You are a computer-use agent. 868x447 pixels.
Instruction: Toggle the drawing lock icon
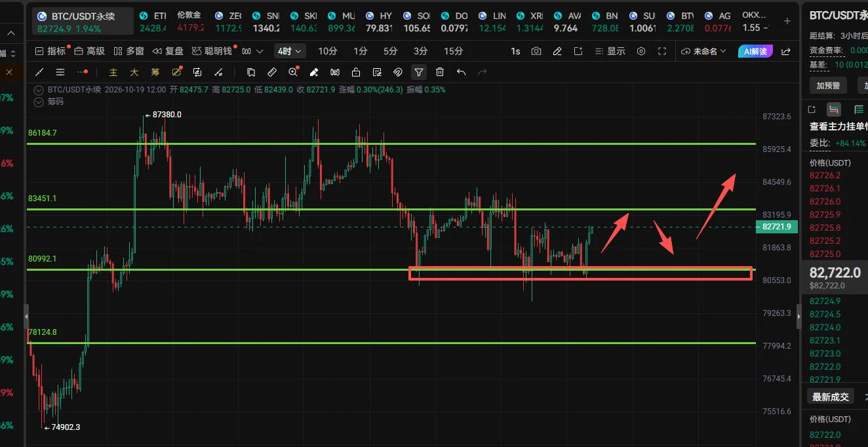[356, 72]
